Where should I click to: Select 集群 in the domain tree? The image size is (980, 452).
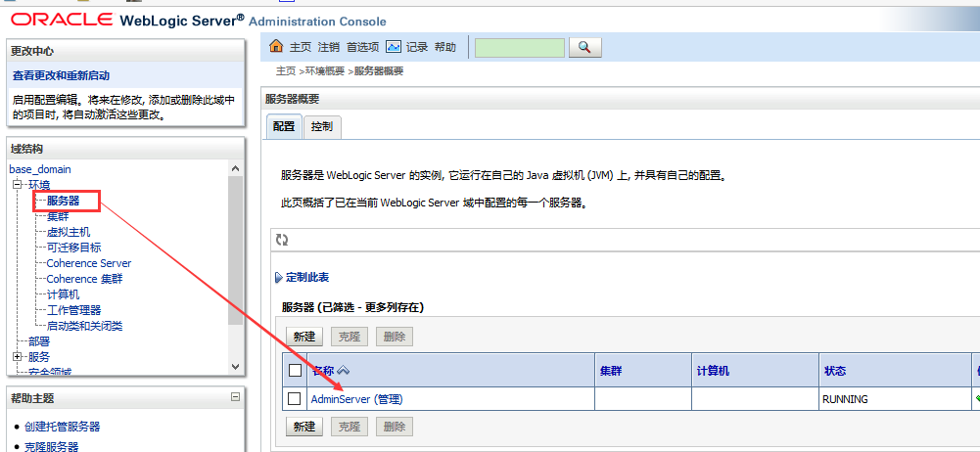coord(58,216)
